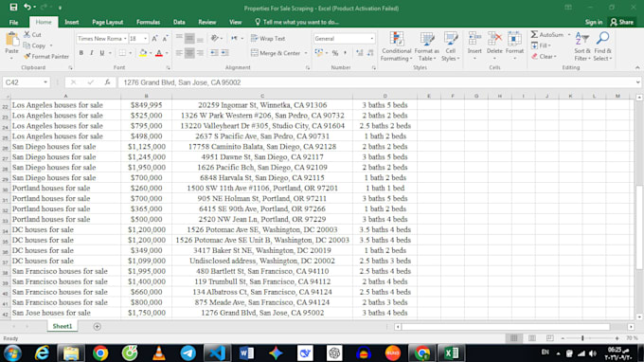Open the Name Box dropdown arrow
The height and width of the screenshot is (362, 644).
tap(45, 82)
